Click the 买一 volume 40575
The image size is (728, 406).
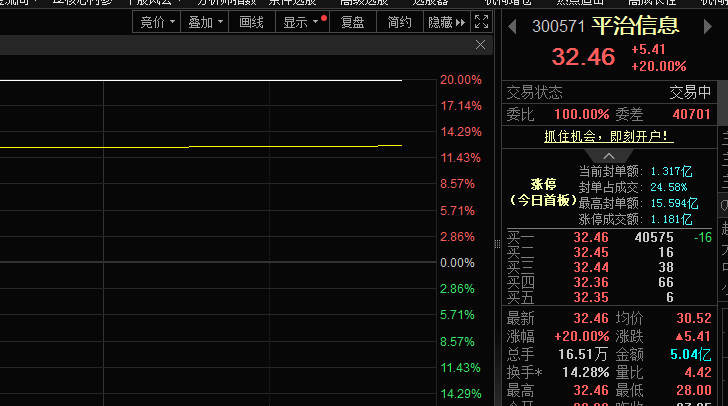point(654,237)
